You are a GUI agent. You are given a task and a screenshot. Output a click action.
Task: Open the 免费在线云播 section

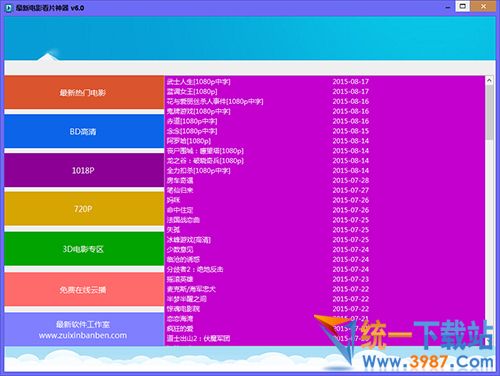pyautogui.click(x=84, y=289)
